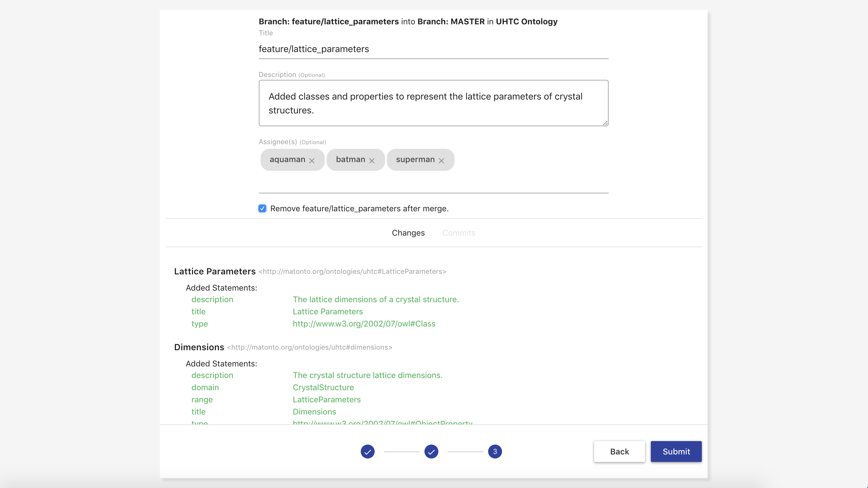The image size is (868, 488).
Task: Uncheck Remove branch after merge checkbox
Action: coord(262,208)
